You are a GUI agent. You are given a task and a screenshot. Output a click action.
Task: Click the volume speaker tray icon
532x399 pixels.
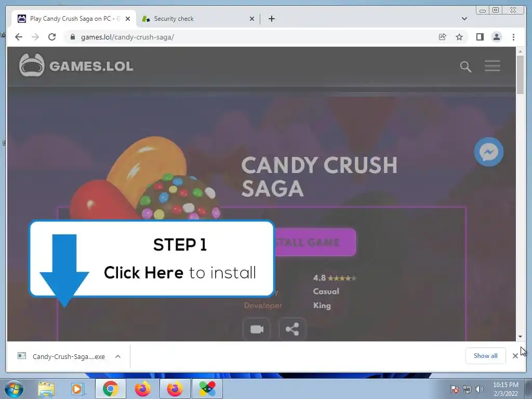click(x=479, y=389)
